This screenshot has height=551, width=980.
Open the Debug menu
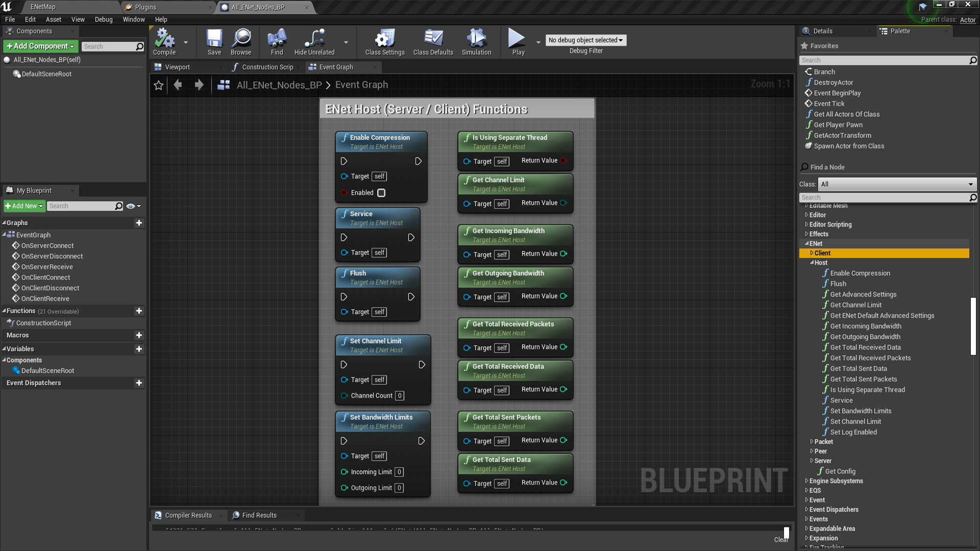click(104, 19)
